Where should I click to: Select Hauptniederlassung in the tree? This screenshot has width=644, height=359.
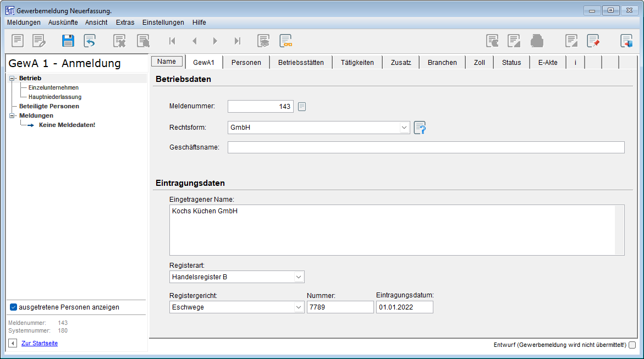coord(55,97)
